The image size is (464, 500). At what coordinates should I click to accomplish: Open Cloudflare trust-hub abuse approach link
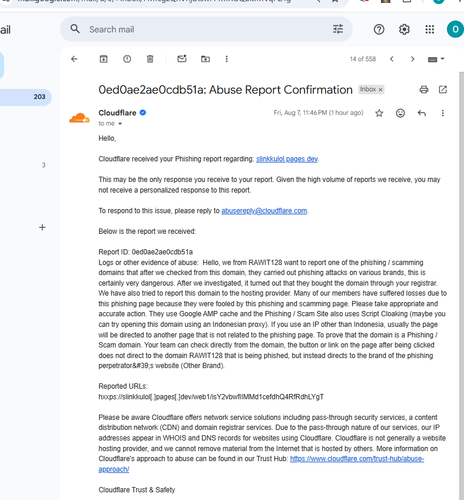point(357,459)
